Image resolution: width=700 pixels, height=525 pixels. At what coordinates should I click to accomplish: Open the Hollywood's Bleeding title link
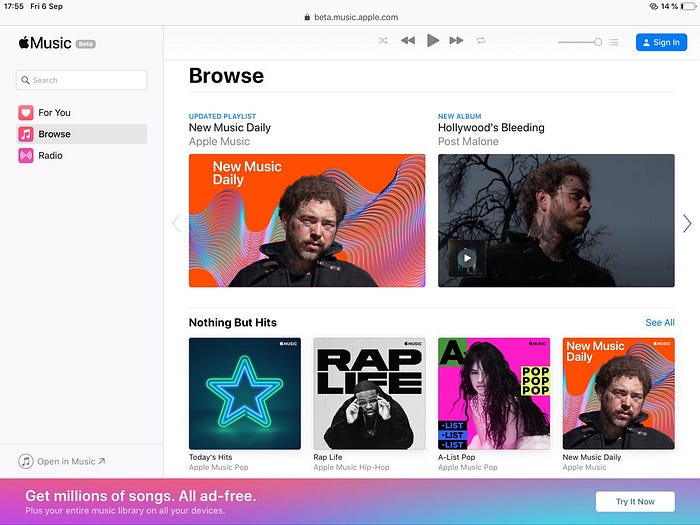tap(491, 128)
